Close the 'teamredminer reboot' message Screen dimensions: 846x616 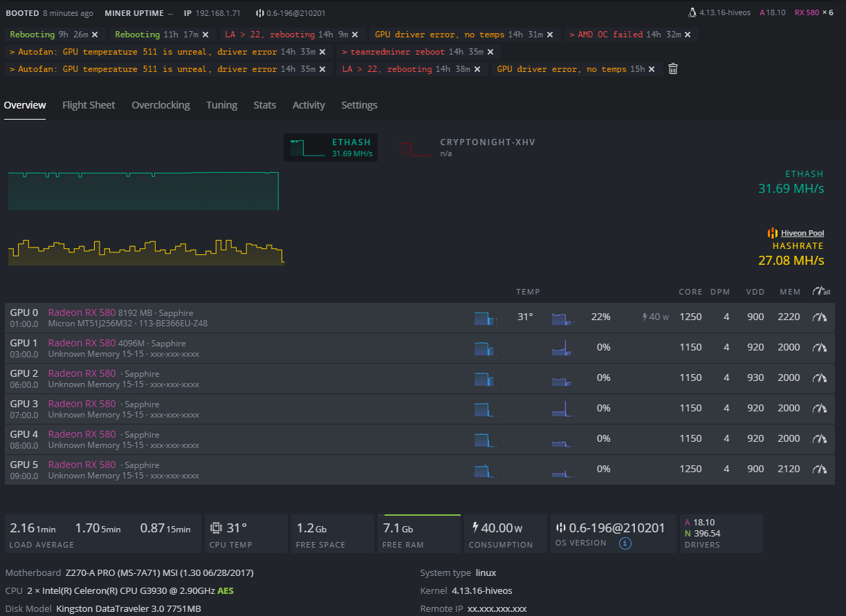pyautogui.click(x=490, y=52)
